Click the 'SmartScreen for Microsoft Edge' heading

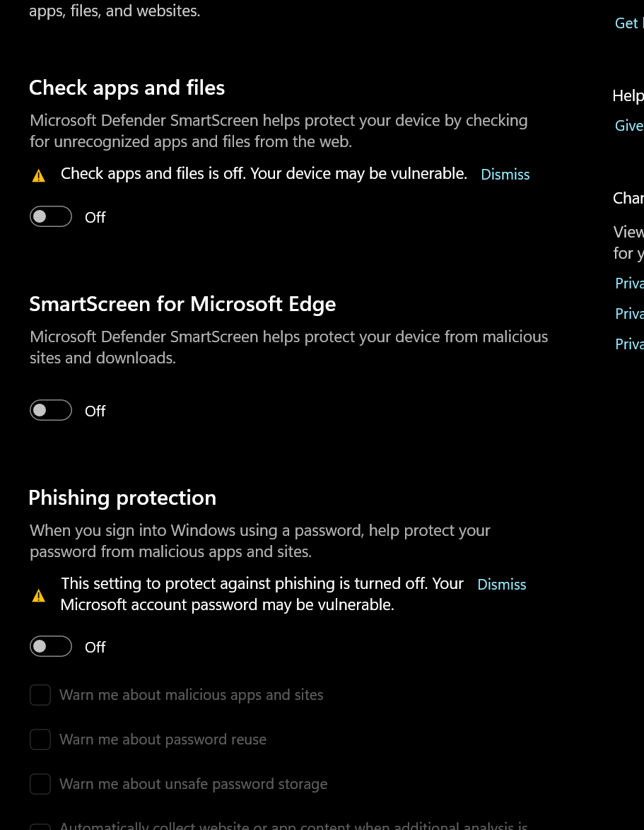coord(182,304)
